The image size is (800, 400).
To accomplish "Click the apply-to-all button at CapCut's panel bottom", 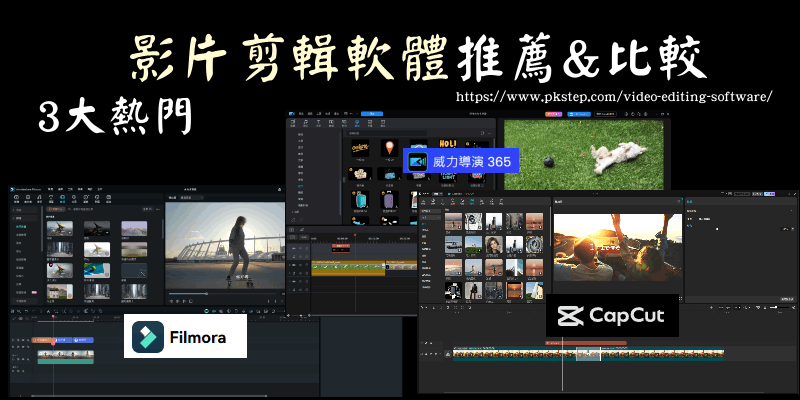I will point(787,299).
